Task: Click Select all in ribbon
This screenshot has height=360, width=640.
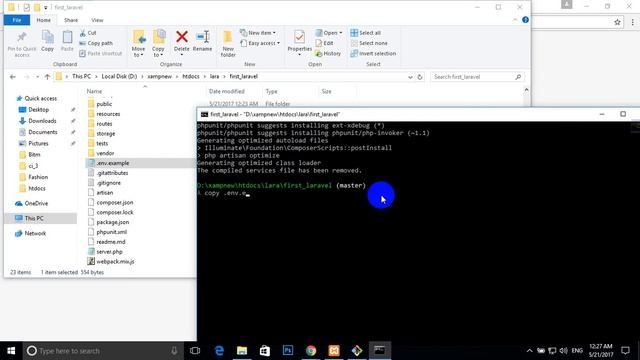Action: click(366, 33)
